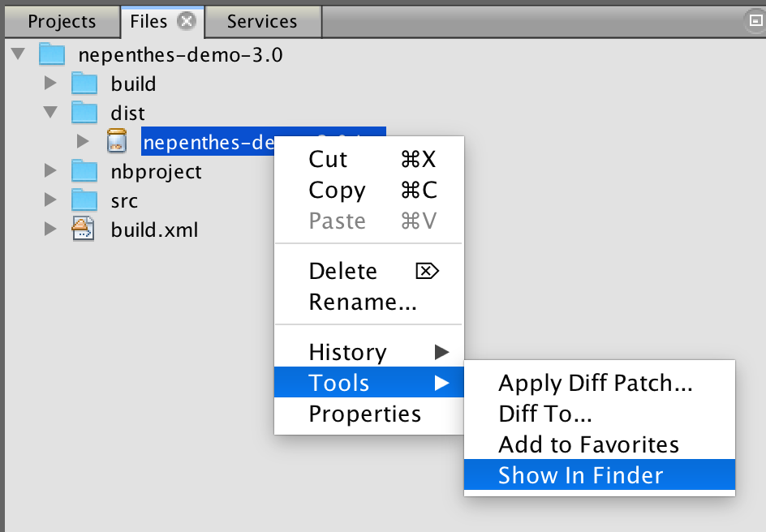Click the nbproject folder icon
The width and height of the screenshot is (766, 532).
coord(84,171)
